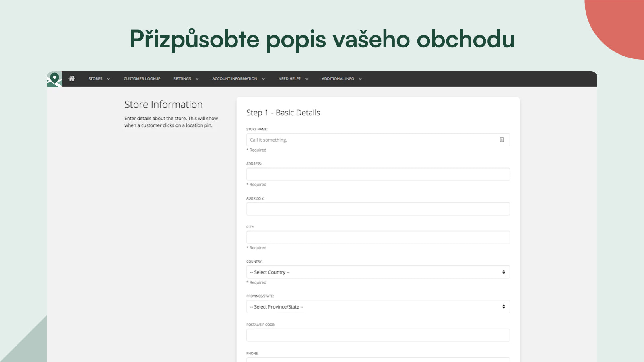Open the Stores menu
The width and height of the screenshot is (644, 362).
pos(95,79)
